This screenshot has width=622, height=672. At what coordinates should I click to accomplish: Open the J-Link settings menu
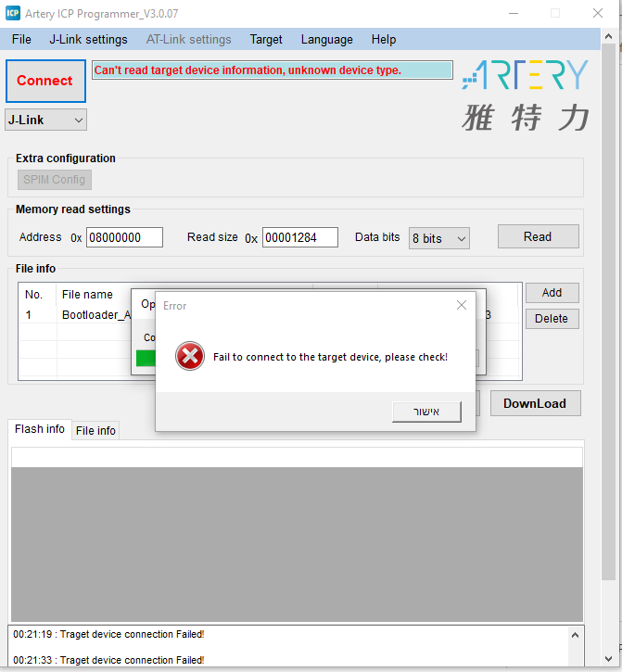click(88, 40)
